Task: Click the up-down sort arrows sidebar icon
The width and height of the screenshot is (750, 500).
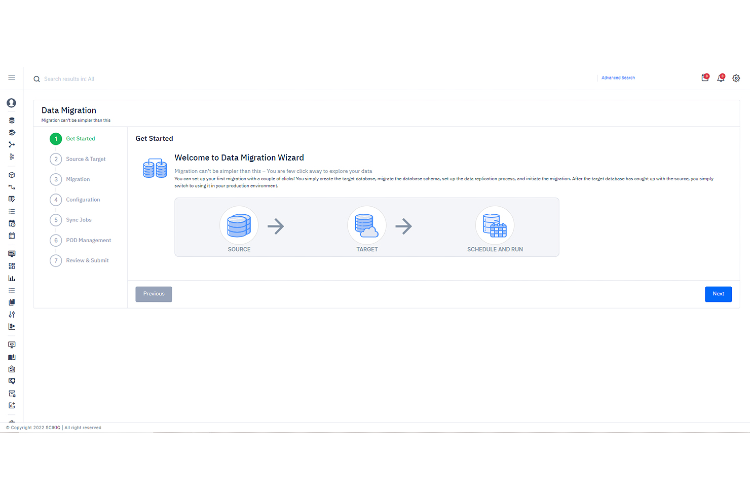Action: coord(12,314)
